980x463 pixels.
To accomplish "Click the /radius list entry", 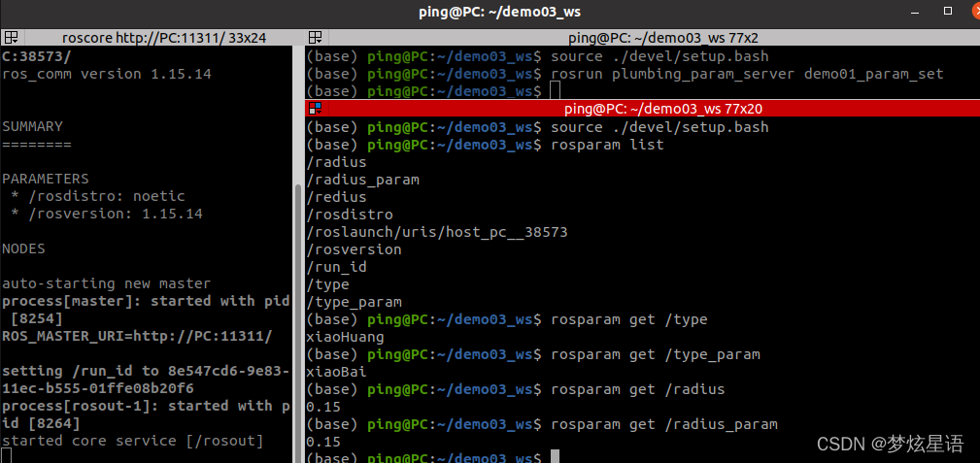I will tap(336, 162).
